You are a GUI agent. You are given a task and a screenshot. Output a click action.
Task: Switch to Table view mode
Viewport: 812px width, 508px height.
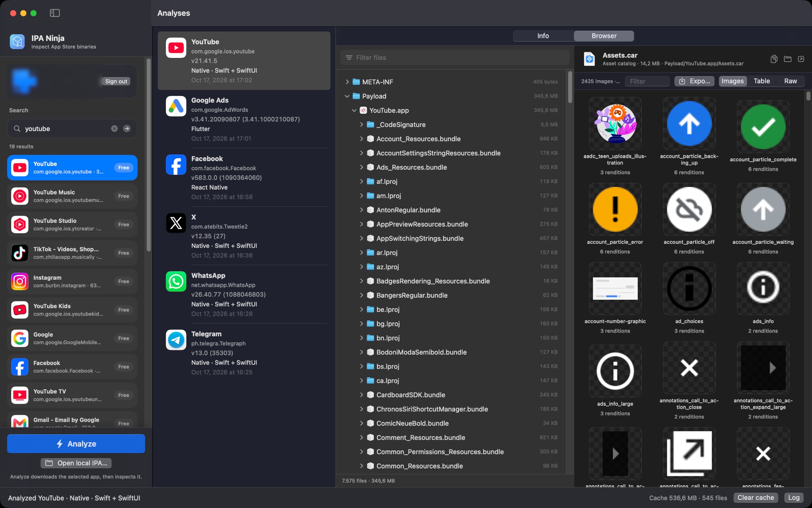coord(762,81)
